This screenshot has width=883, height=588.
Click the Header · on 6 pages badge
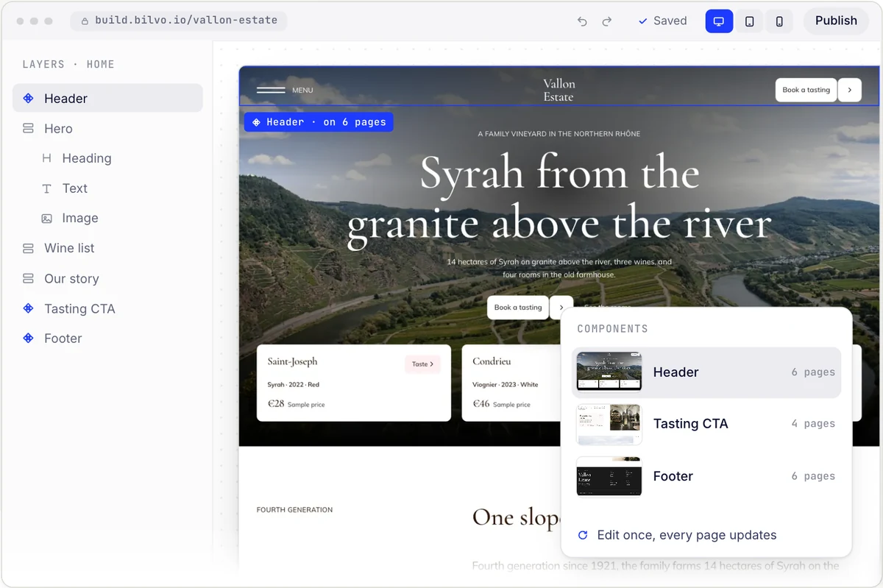[319, 122]
